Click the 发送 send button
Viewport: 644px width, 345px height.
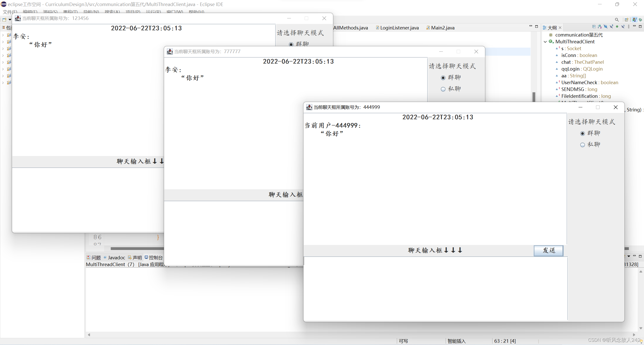click(x=549, y=250)
